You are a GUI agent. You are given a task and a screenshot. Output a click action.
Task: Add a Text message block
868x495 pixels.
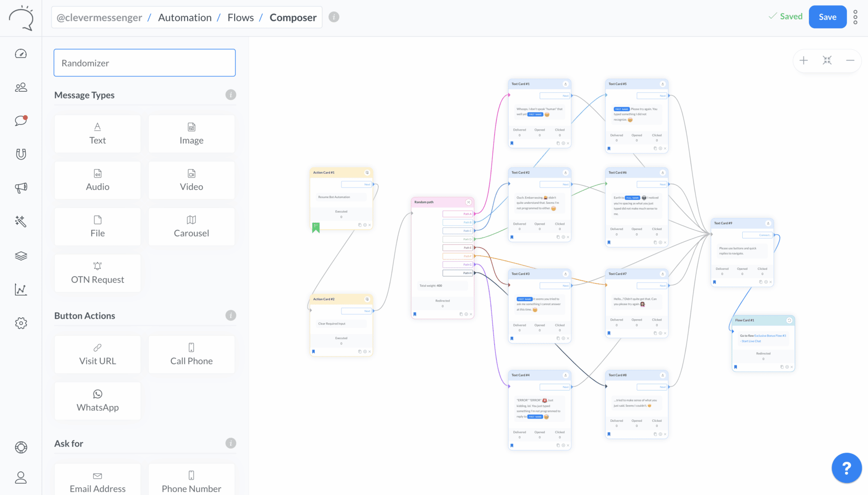point(98,134)
